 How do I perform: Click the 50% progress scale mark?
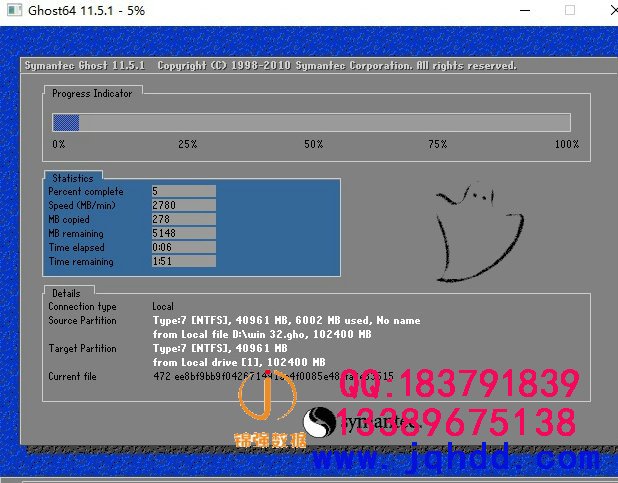pos(313,144)
